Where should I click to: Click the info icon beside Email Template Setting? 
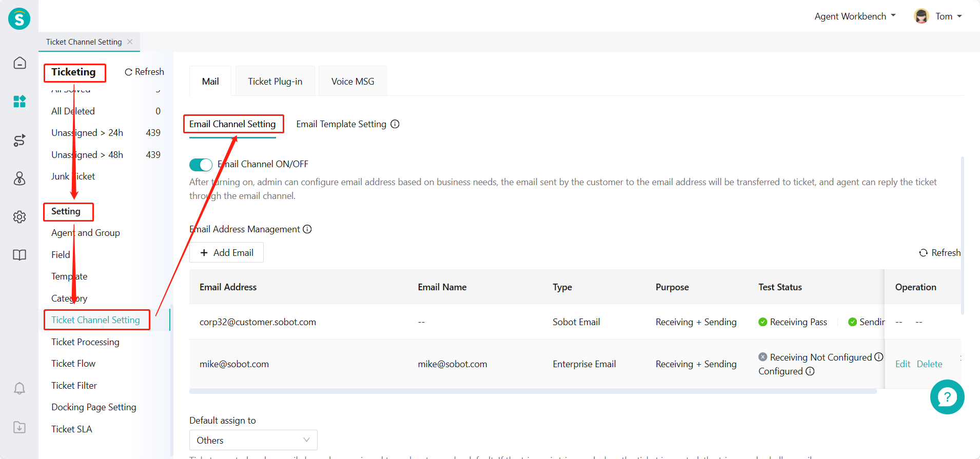(x=395, y=124)
